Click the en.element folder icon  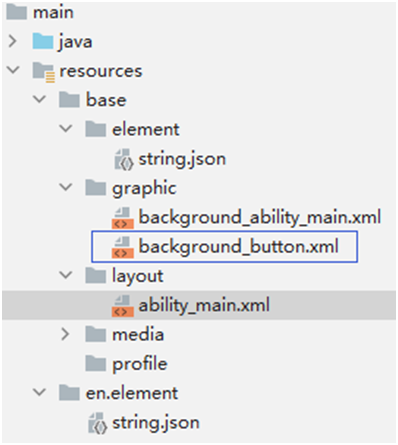69,393
